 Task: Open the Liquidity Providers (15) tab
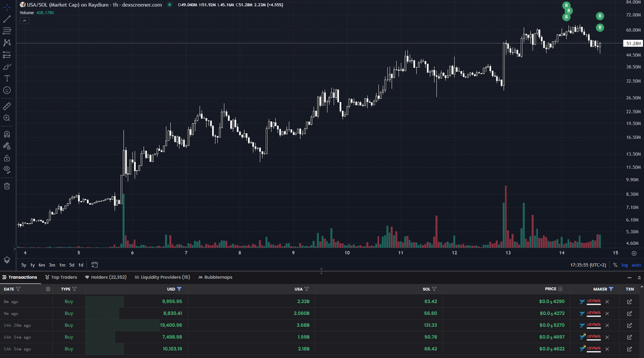[162, 277]
